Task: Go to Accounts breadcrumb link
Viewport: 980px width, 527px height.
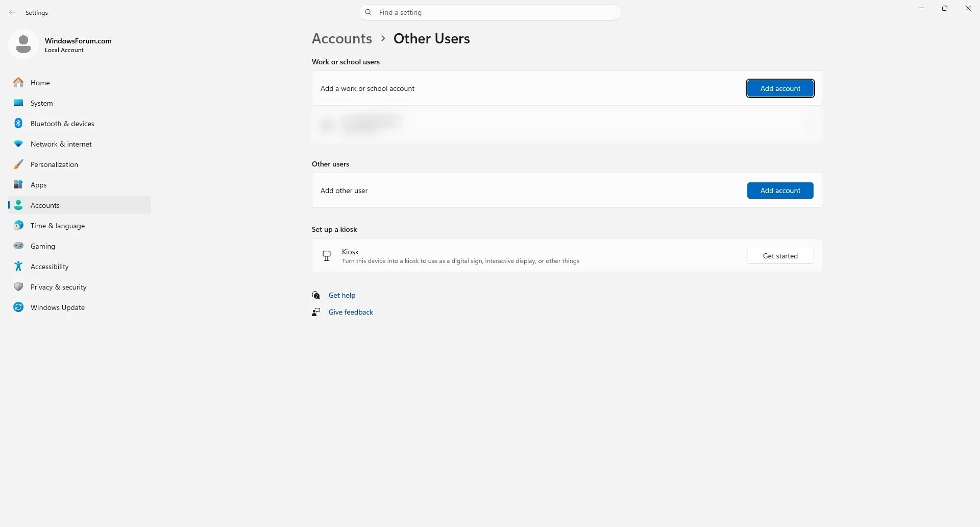Action: coord(342,38)
